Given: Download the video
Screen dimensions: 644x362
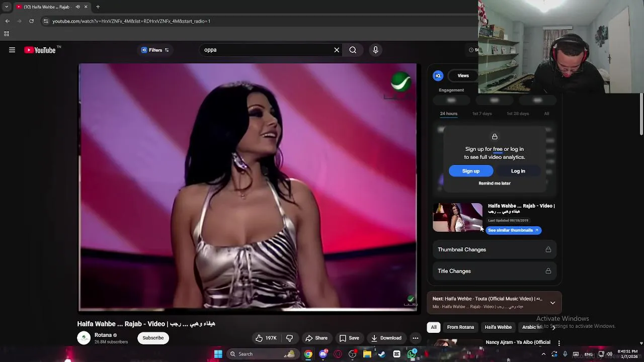Looking at the screenshot, I should pos(386,338).
